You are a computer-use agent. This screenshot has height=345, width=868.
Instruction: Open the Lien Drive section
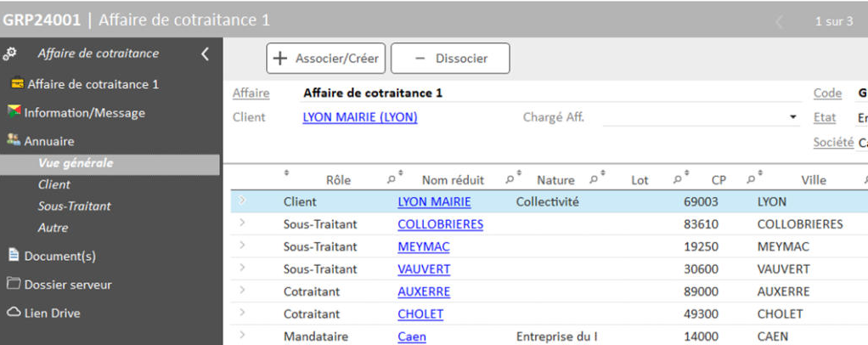pos(52,313)
